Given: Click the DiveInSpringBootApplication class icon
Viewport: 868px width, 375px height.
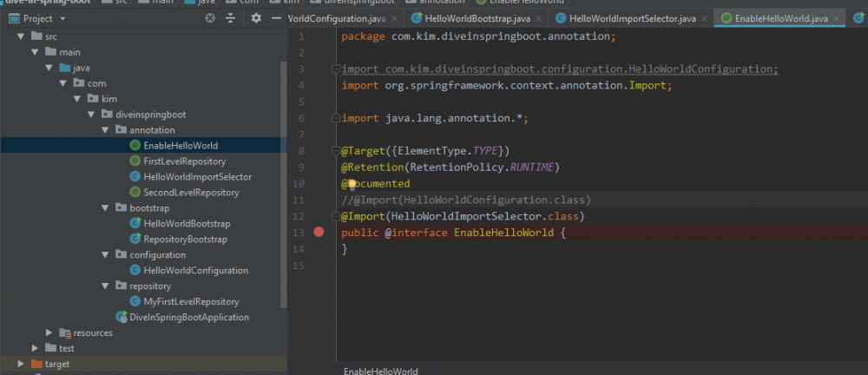Looking at the screenshot, I should [122, 318].
